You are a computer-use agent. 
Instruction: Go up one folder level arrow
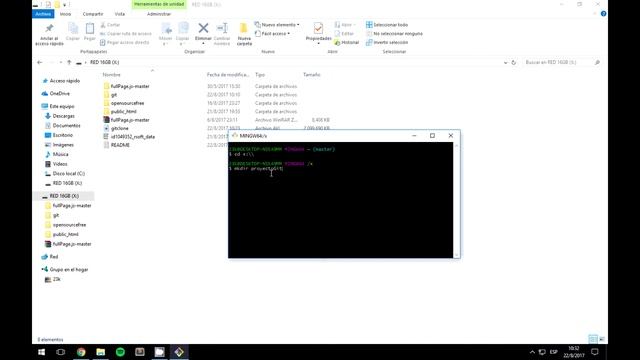point(69,62)
